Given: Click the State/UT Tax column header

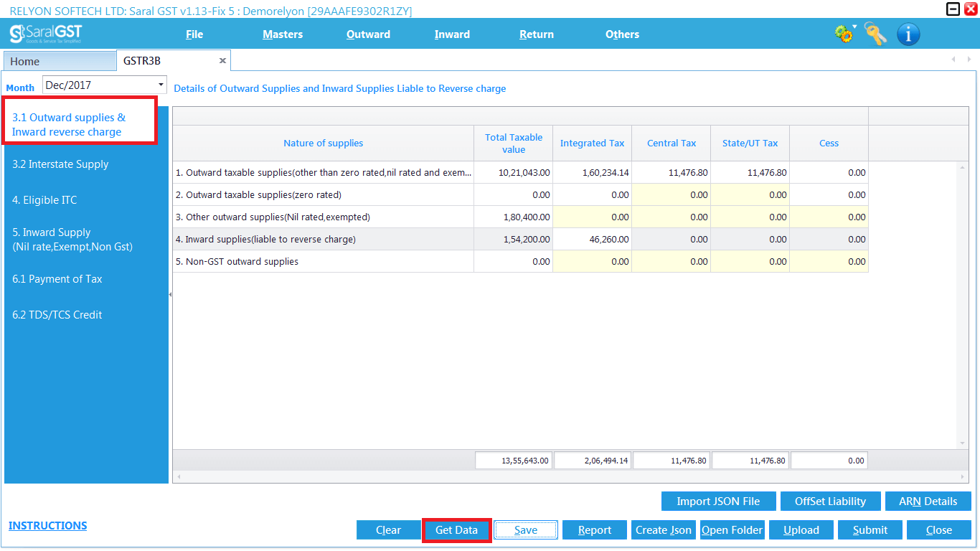Looking at the screenshot, I should 750,143.
